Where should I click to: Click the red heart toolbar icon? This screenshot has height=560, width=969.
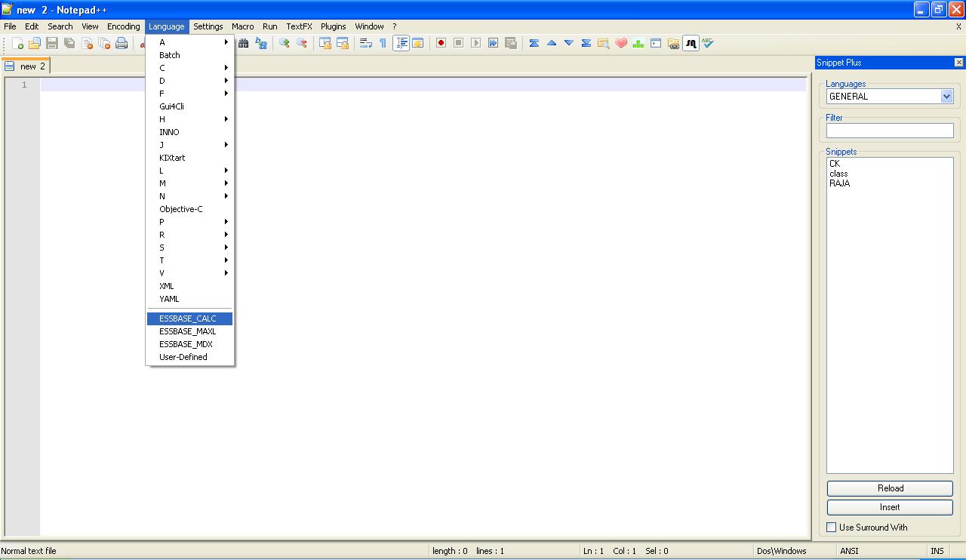[621, 44]
